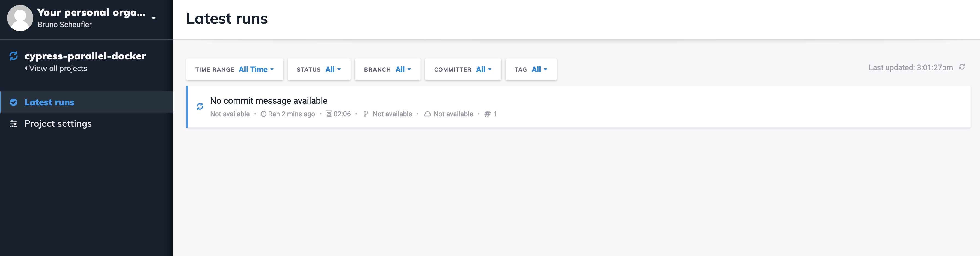The width and height of the screenshot is (980, 256).
Task: Click the refresh icon beside Last updated
Action: pos(962,67)
